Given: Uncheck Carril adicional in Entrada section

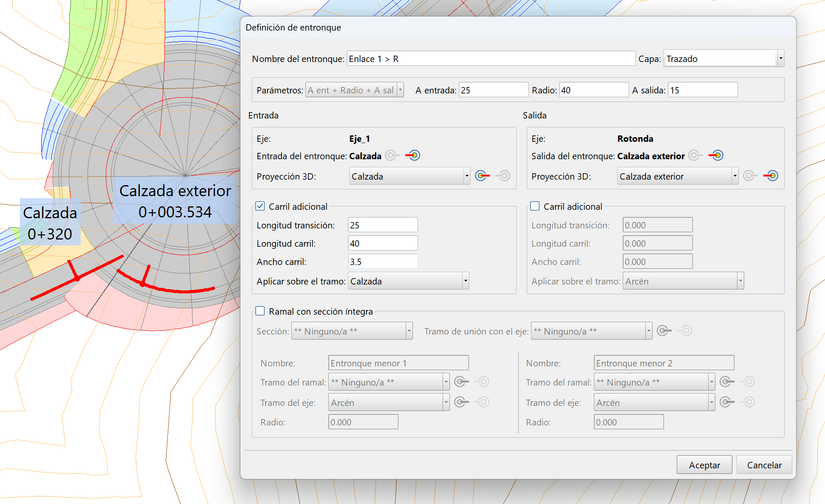Looking at the screenshot, I should (260, 206).
